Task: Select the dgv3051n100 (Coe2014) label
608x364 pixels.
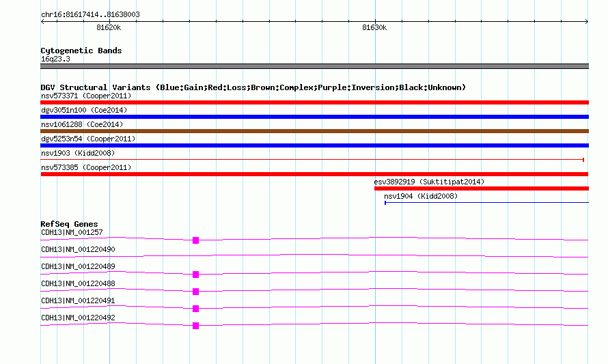Action: 84,110
